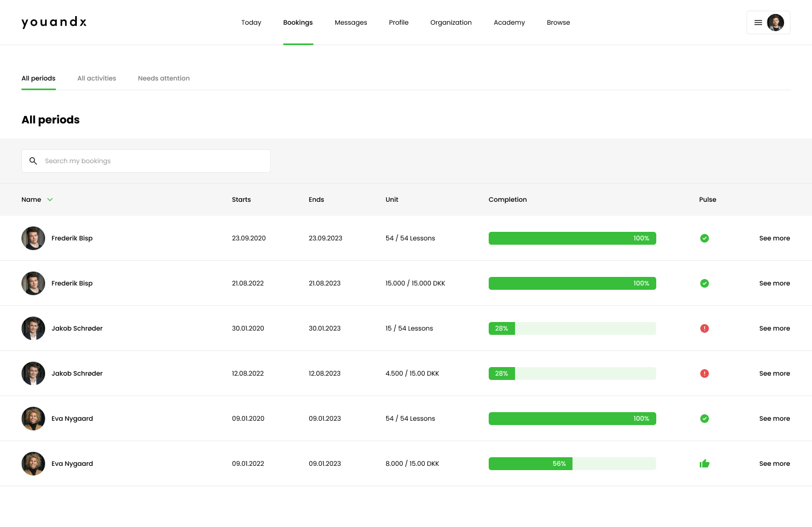Click red alert pulse for 30.01.2020 row
This screenshot has width=812, height=527.
[x=705, y=328]
